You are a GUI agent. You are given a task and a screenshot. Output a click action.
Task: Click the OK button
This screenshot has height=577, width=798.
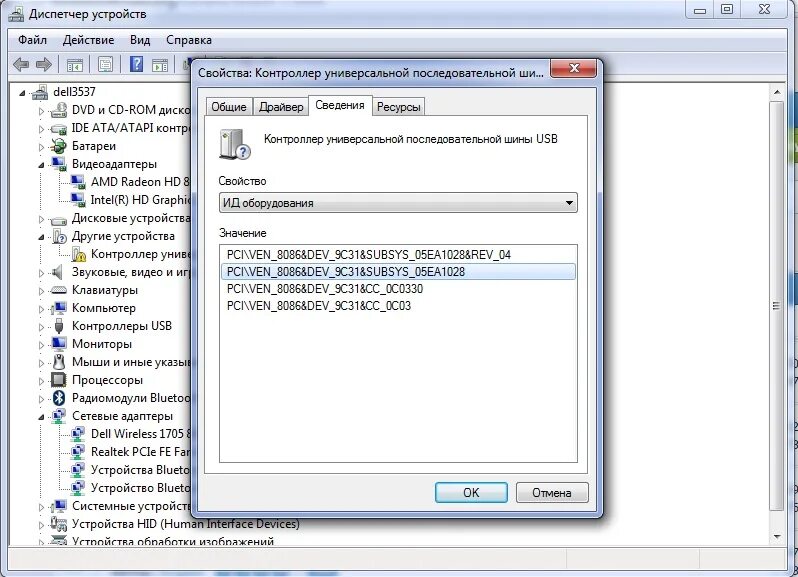click(471, 493)
